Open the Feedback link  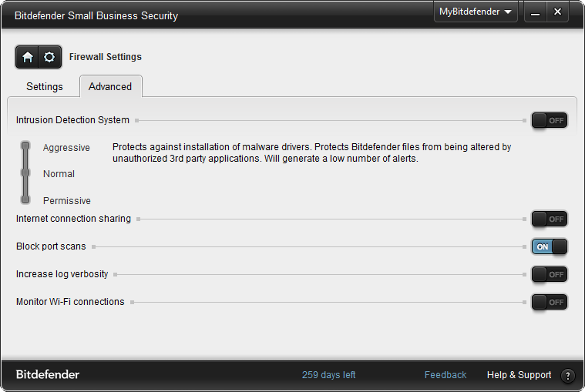(x=445, y=375)
